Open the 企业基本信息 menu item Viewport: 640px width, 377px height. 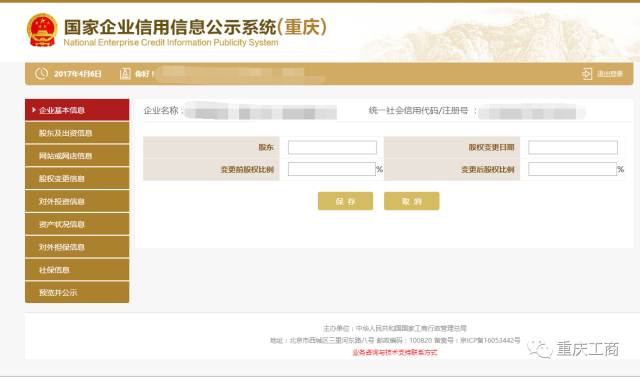coord(77,110)
